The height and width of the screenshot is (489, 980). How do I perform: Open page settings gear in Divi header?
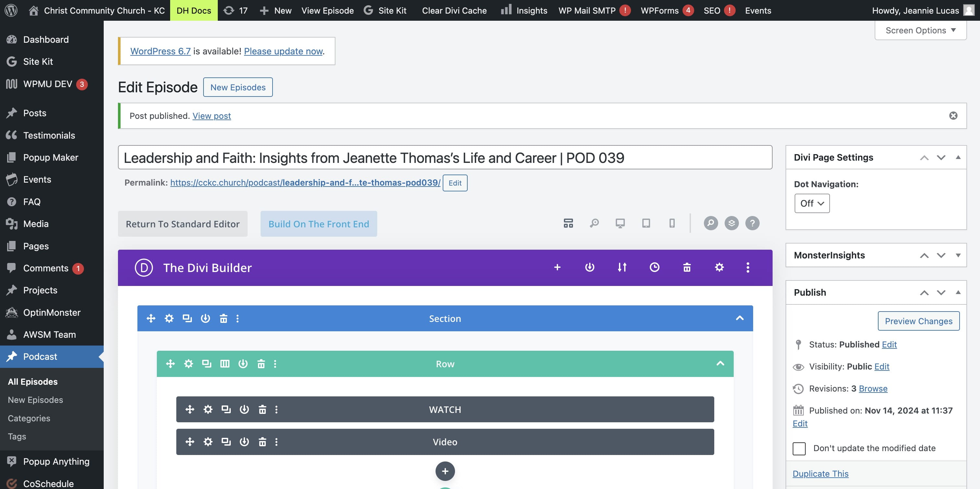click(x=719, y=267)
